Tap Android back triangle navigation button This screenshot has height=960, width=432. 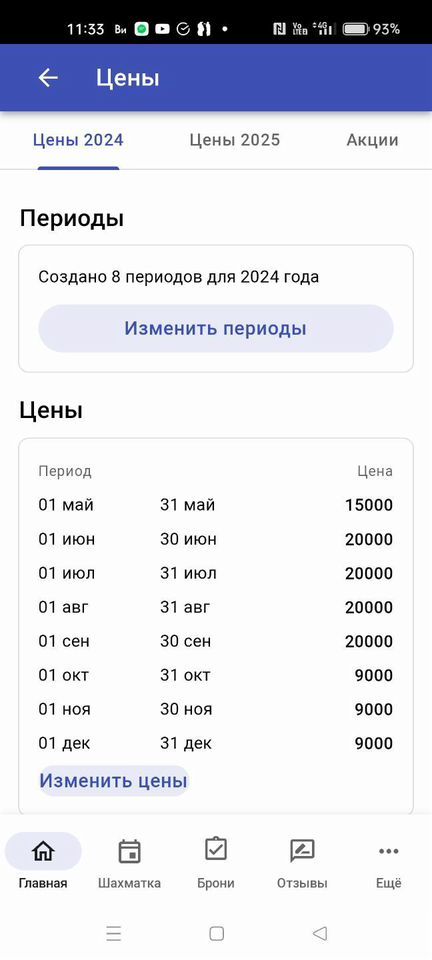pos(319,934)
